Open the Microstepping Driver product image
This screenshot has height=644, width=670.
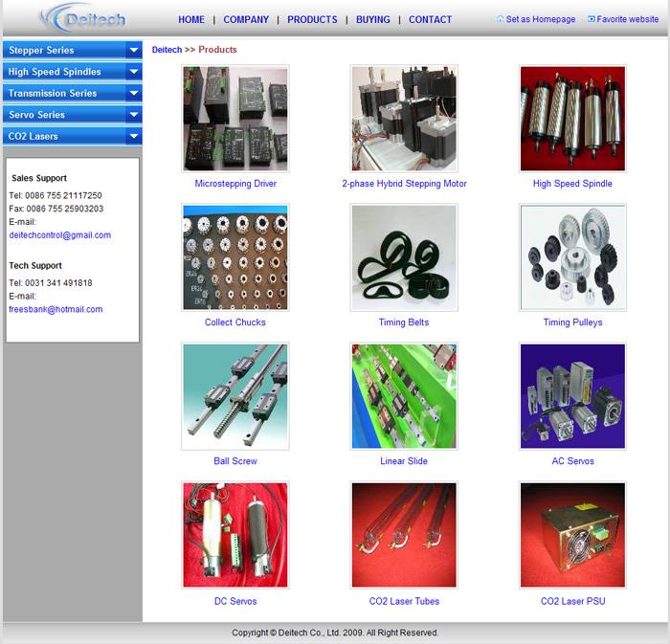[x=235, y=119]
